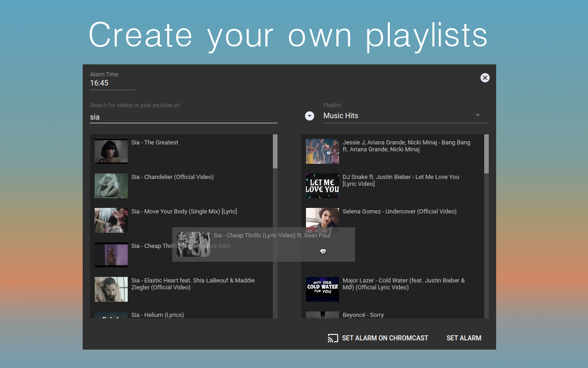Click 'Major Lazer - Cold Water' title
This screenshot has width=588, height=368.
[x=404, y=284]
